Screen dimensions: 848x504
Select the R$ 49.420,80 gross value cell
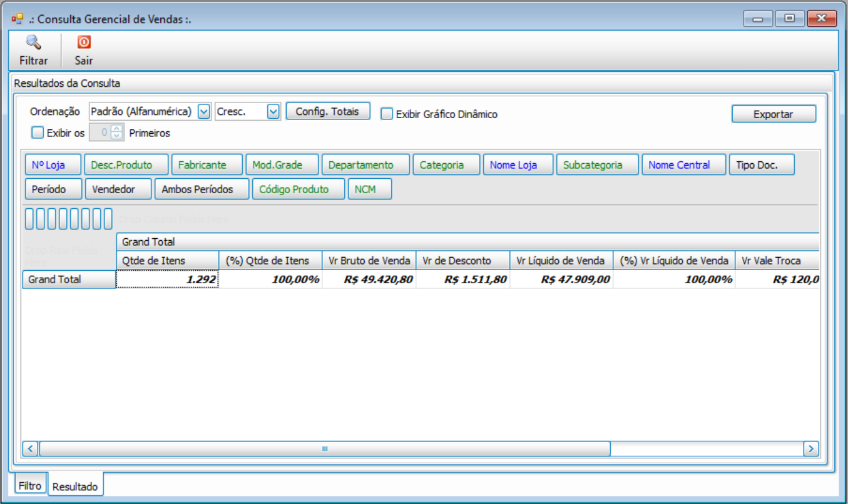click(x=369, y=280)
